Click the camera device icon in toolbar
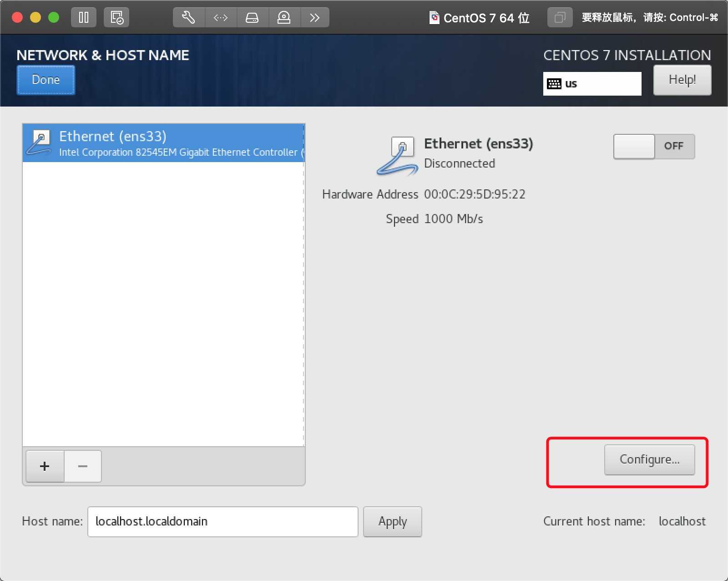 pos(284,18)
